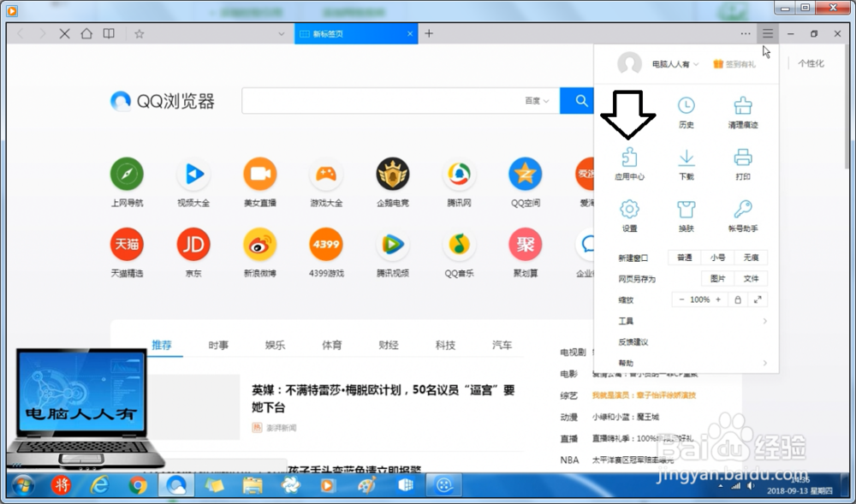
Task: Save webpage as 文件 file
Action: [x=751, y=279]
